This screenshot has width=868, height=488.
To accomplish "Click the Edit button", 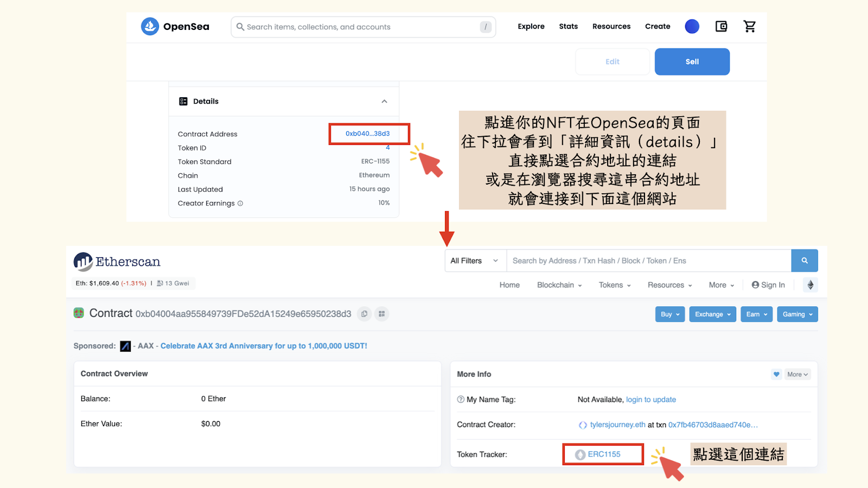I will (x=612, y=62).
